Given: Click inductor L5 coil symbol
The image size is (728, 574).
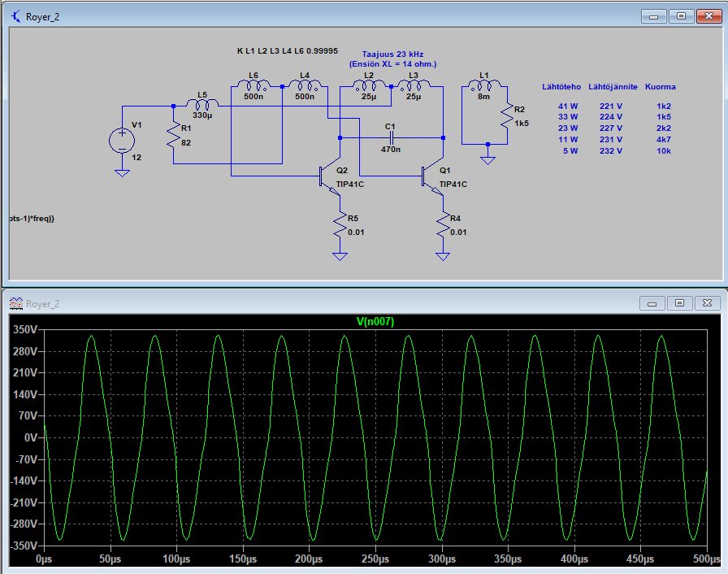Looking at the screenshot, I should [x=201, y=106].
